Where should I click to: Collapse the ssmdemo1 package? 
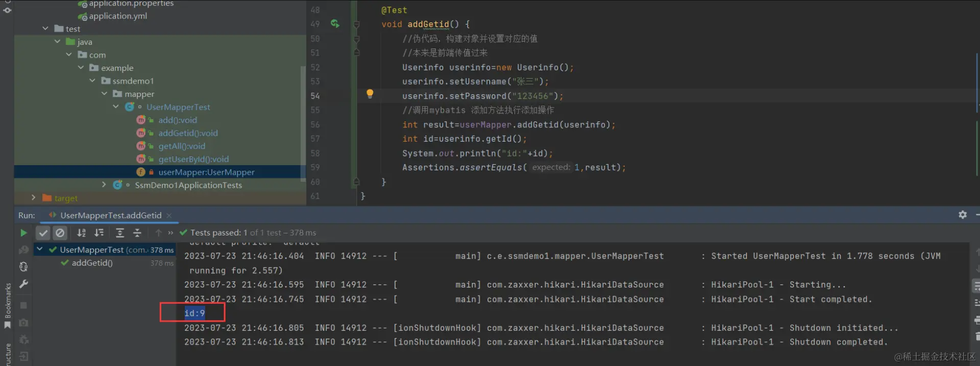pyautogui.click(x=92, y=81)
